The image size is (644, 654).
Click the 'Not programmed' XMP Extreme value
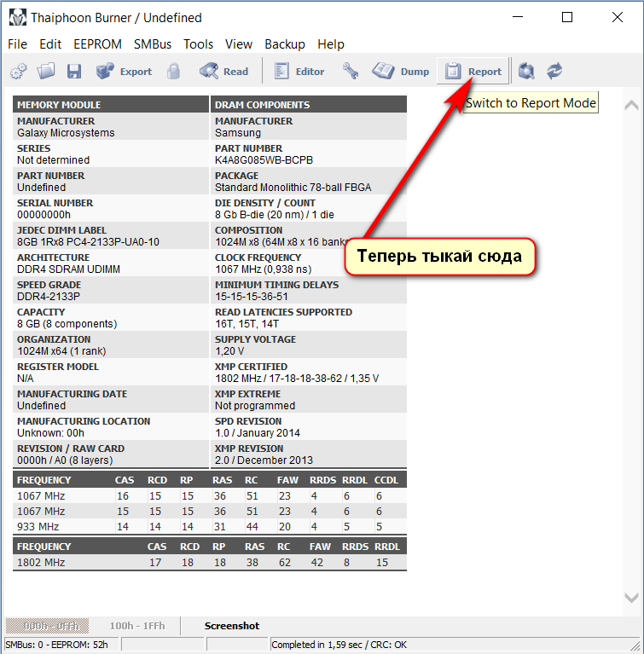[254, 406]
